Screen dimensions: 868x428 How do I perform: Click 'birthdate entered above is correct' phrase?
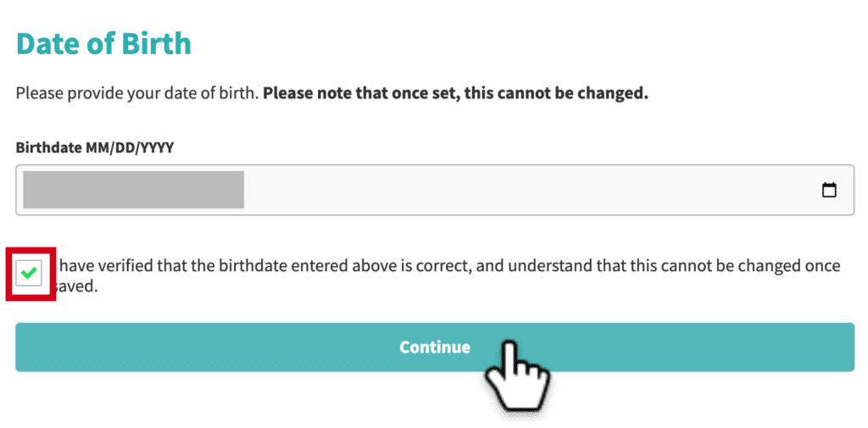tap(344, 266)
